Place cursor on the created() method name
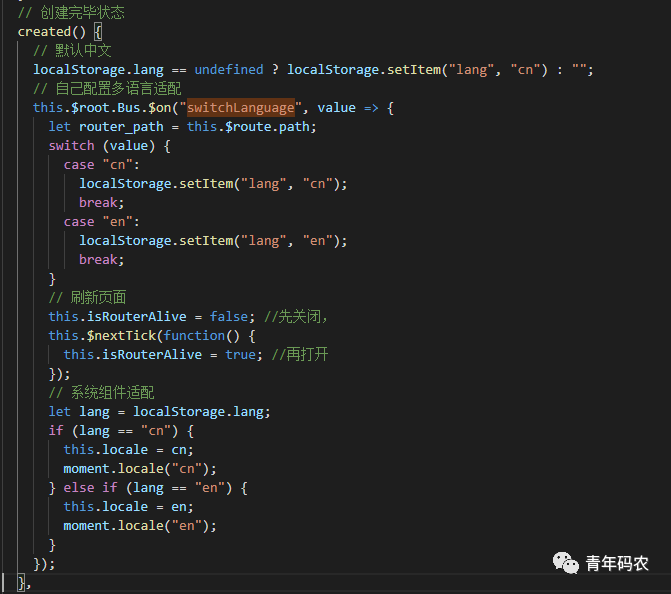This screenshot has width=671, height=594. [x=45, y=32]
